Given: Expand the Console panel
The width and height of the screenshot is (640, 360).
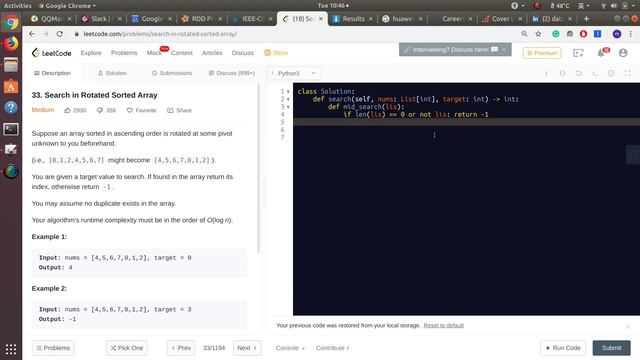Looking at the screenshot, I should point(290,348).
